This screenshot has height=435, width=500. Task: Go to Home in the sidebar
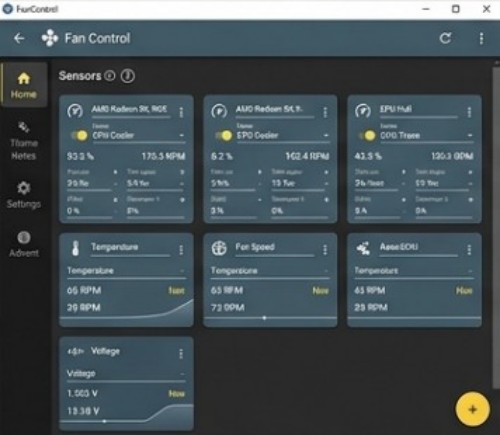coord(23,86)
